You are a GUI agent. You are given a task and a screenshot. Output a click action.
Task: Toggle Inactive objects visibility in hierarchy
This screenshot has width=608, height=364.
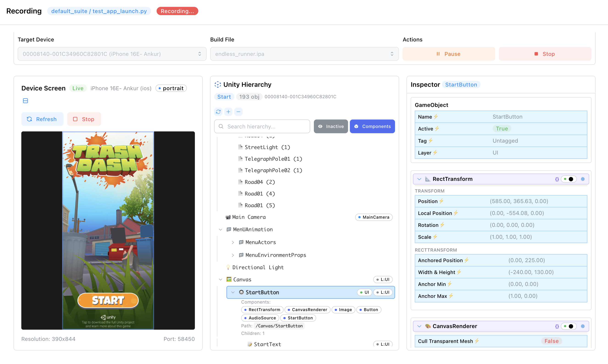pyautogui.click(x=331, y=126)
